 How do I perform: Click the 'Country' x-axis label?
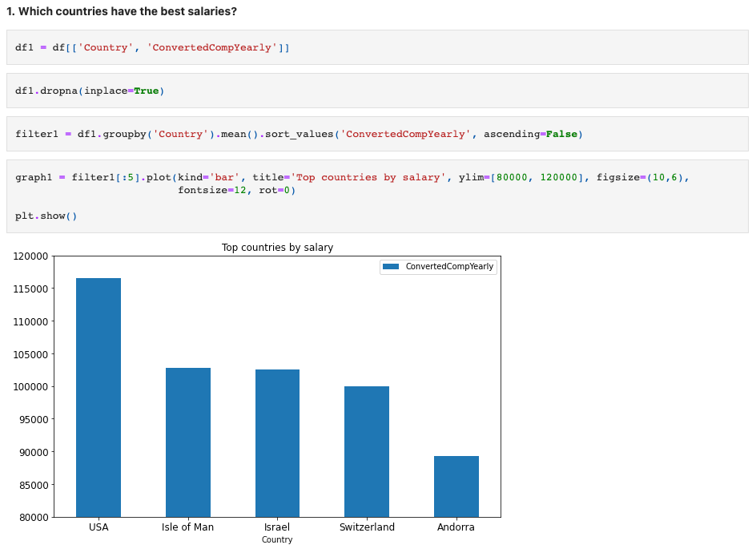277,539
